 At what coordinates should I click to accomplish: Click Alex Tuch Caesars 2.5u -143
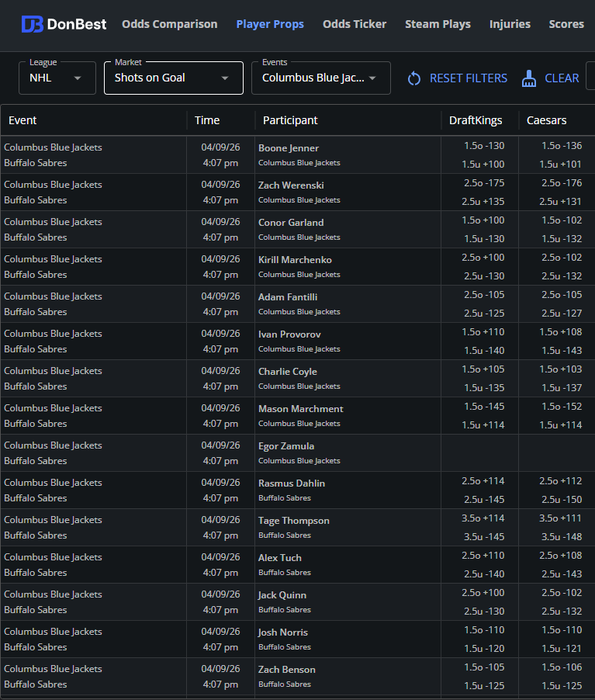point(562,574)
